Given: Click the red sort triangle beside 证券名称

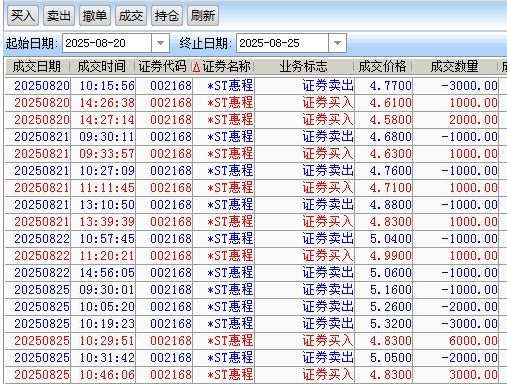Looking at the screenshot, I should [x=196, y=67].
